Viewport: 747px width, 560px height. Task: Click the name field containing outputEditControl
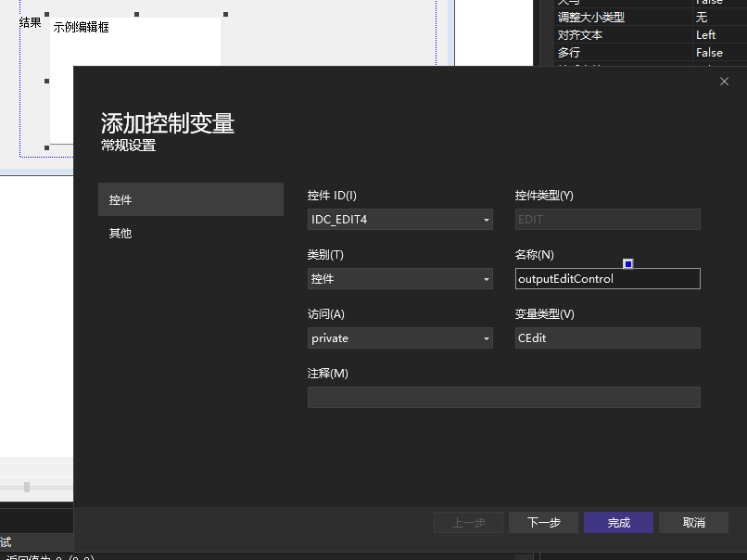[607, 278]
